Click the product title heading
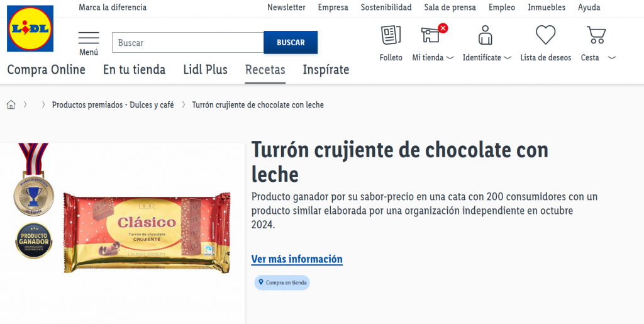 pos(399,162)
